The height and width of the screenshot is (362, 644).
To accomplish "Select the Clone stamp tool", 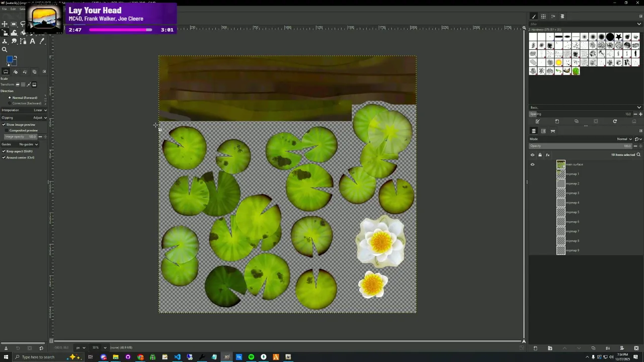I will tap(5, 41).
